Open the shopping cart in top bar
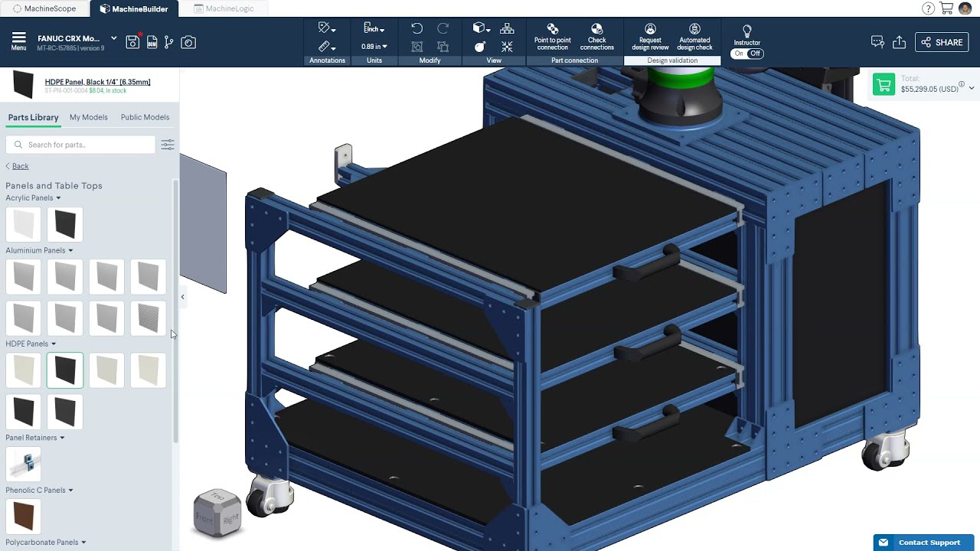The image size is (980, 551). (x=946, y=8)
